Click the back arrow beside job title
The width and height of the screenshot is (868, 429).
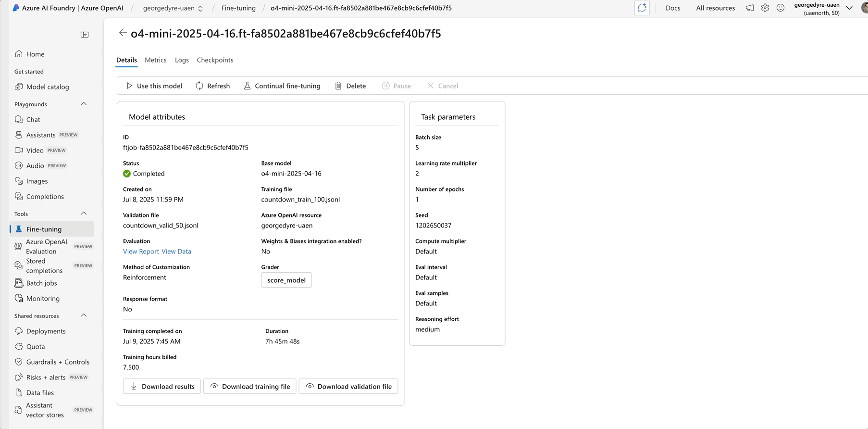click(x=123, y=33)
